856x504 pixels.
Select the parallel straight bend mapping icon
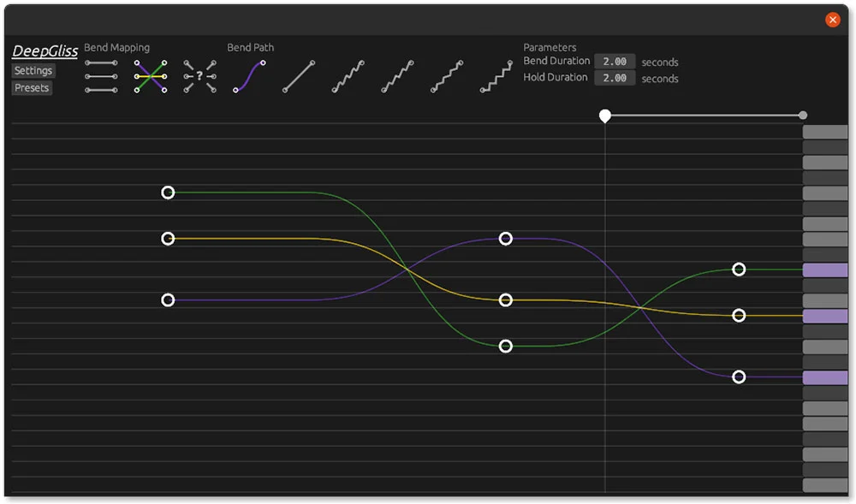point(102,76)
